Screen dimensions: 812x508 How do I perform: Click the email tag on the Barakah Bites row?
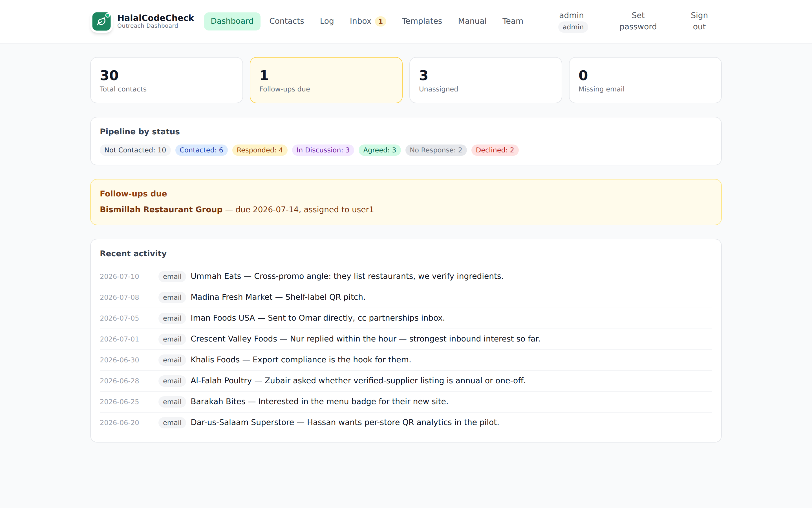tap(172, 402)
